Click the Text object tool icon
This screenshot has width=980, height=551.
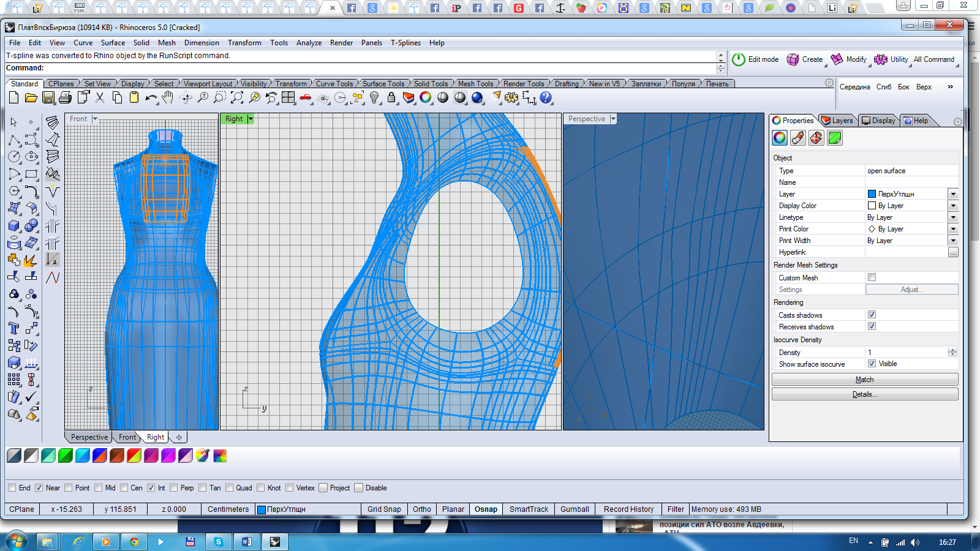pyautogui.click(x=14, y=329)
